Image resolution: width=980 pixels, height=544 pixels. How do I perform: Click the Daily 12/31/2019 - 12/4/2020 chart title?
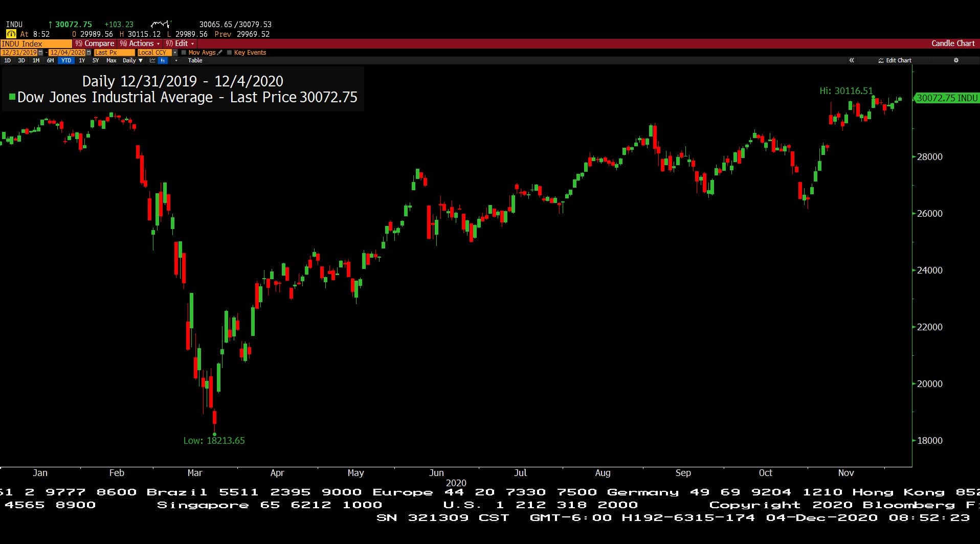coord(183,81)
